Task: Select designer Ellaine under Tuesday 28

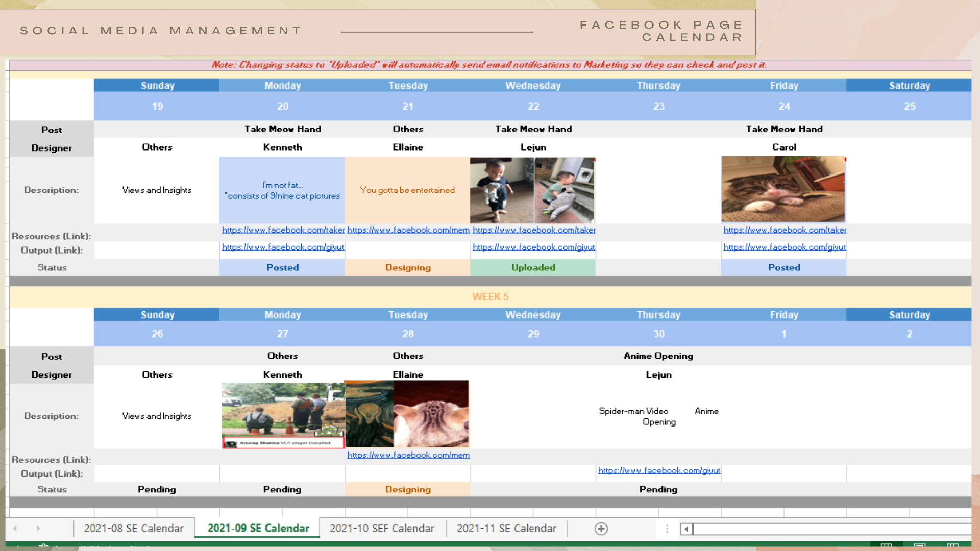Action: (407, 374)
